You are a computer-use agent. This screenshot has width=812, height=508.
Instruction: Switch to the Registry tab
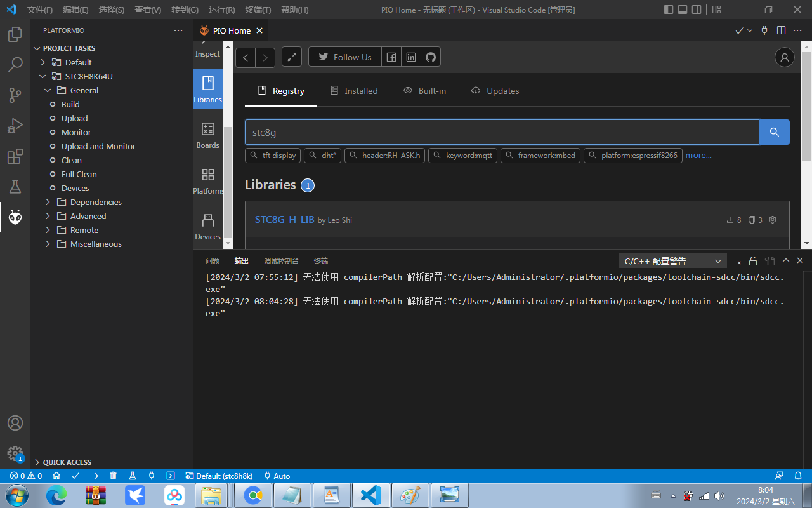[281, 91]
